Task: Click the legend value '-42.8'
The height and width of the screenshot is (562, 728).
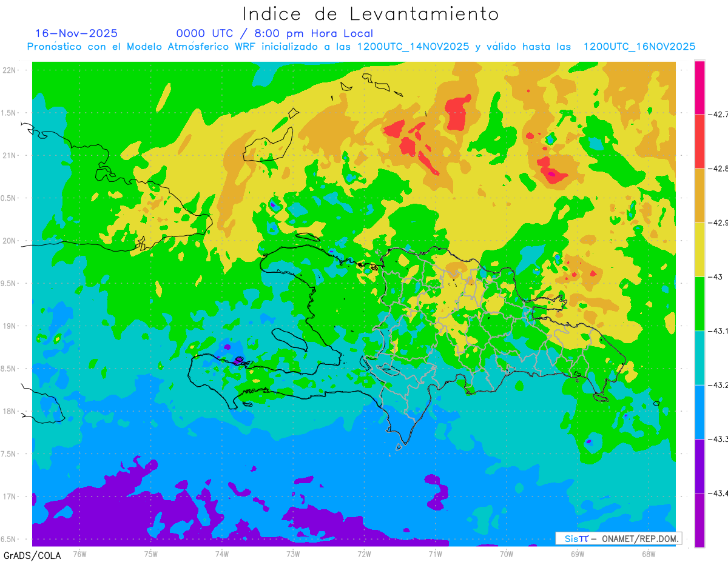Action: (718, 169)
